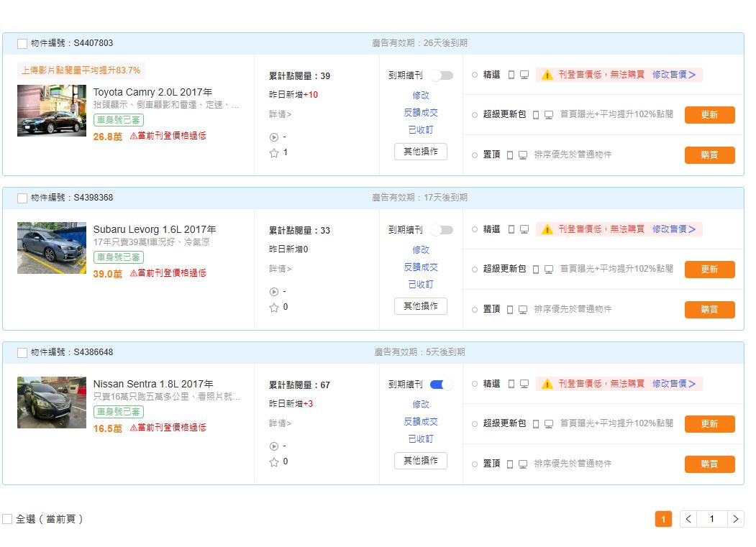Open 其他操作 menu for Toyota Camry
This screenshot has height=547, width=756.
tap(420, 152)
